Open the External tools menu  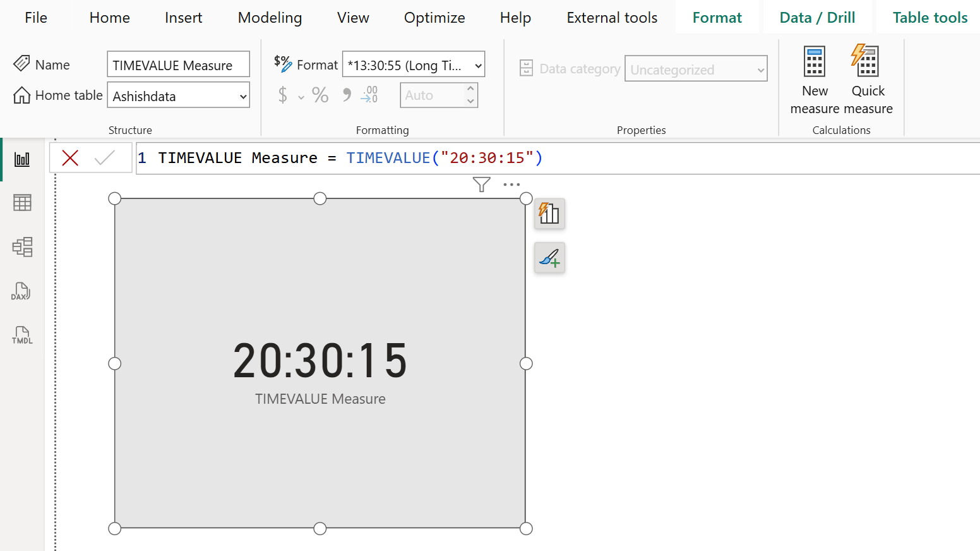click(611, 17)
